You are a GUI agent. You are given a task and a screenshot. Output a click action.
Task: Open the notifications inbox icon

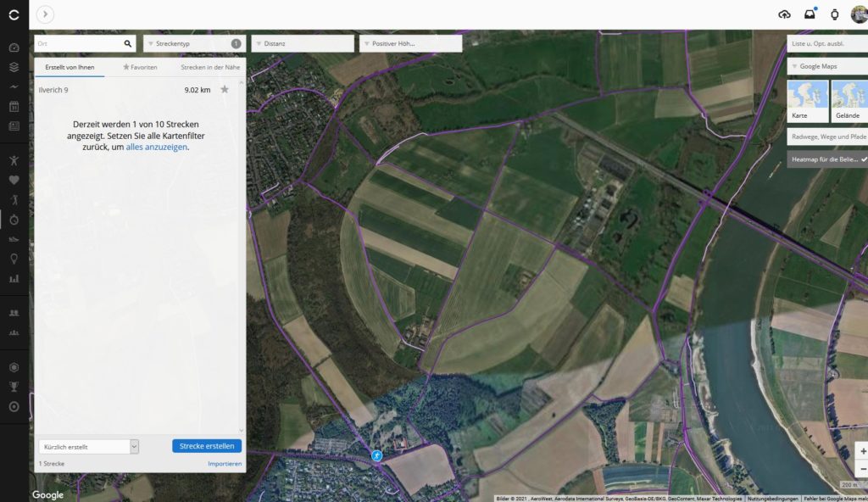(x=810, y=14)
